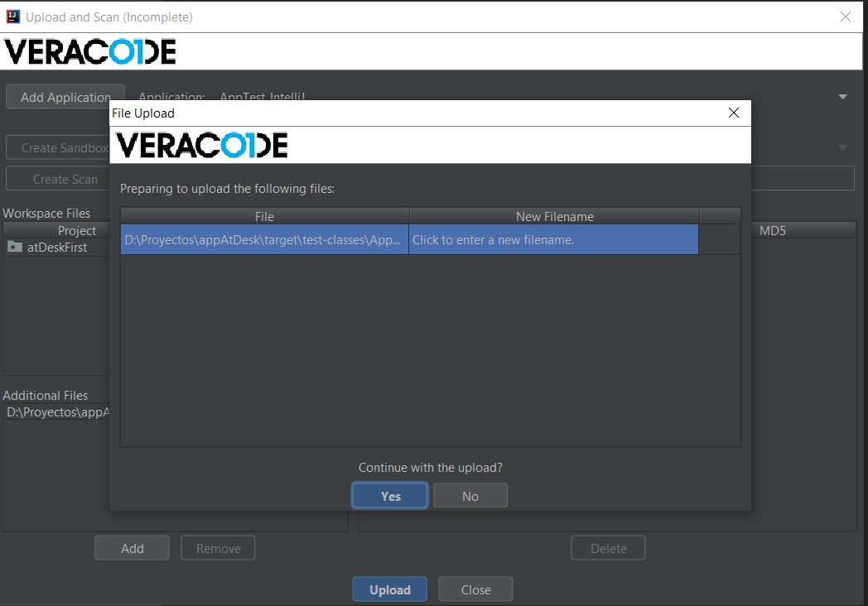Click the Add Application button
Image resolution: width=868 pixels, height=606 pixels.
(65, 97)
